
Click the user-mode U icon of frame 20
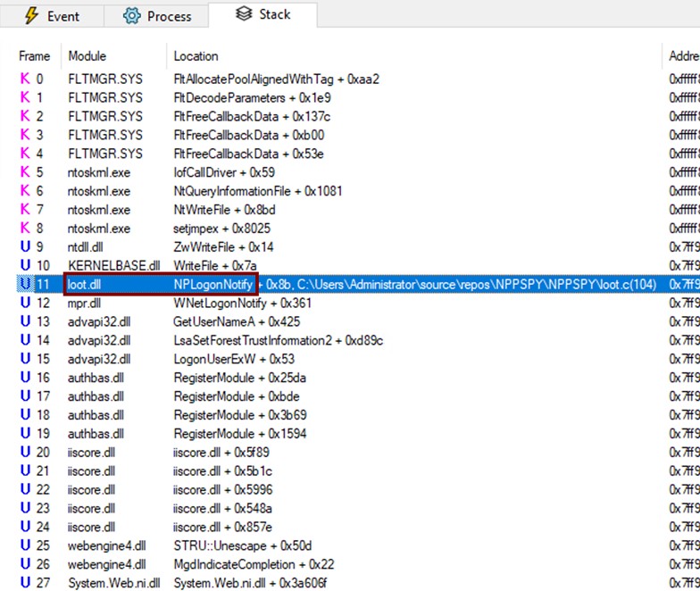point(25,452)
